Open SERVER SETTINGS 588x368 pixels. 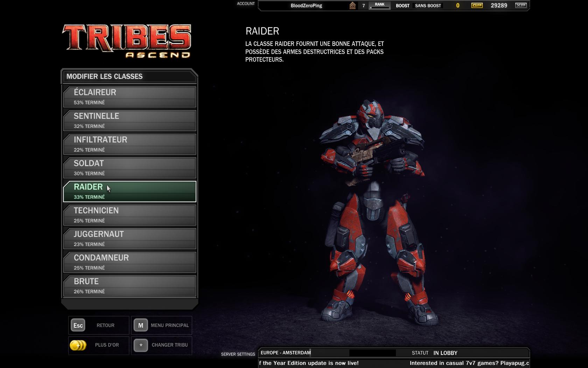click(x=238, y=354)
